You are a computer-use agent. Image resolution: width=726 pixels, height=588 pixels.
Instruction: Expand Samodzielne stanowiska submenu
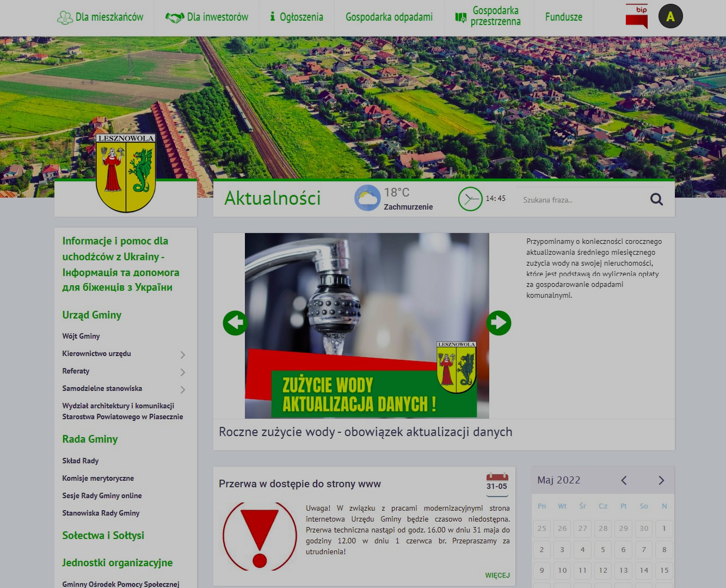point(183,390)
